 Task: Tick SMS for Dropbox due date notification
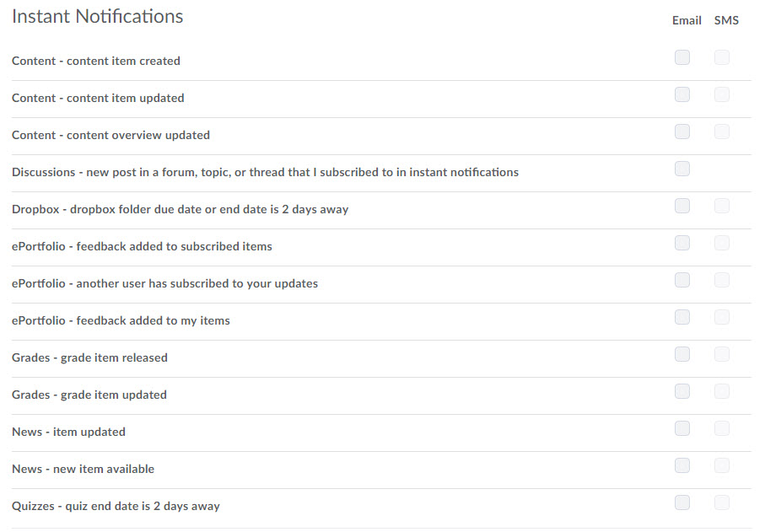tap(722, 206)
